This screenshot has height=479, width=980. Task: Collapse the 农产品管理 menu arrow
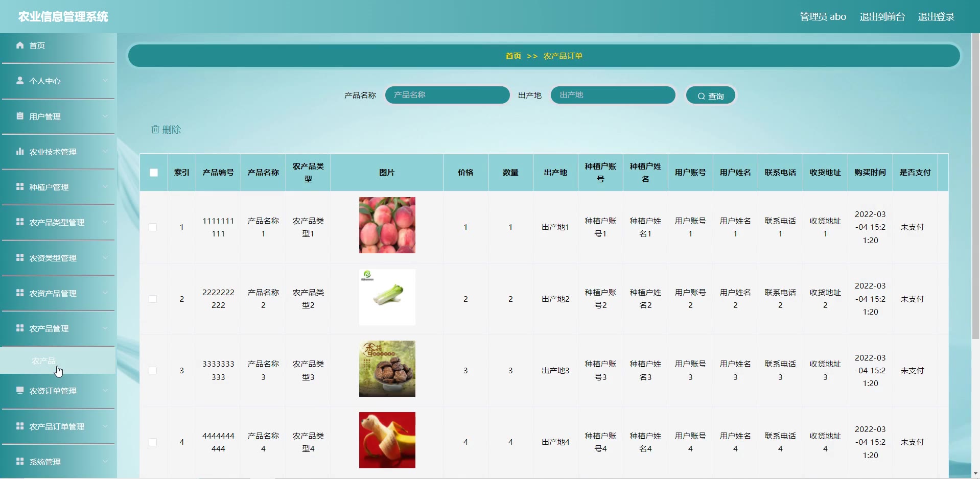coord(105,328)
